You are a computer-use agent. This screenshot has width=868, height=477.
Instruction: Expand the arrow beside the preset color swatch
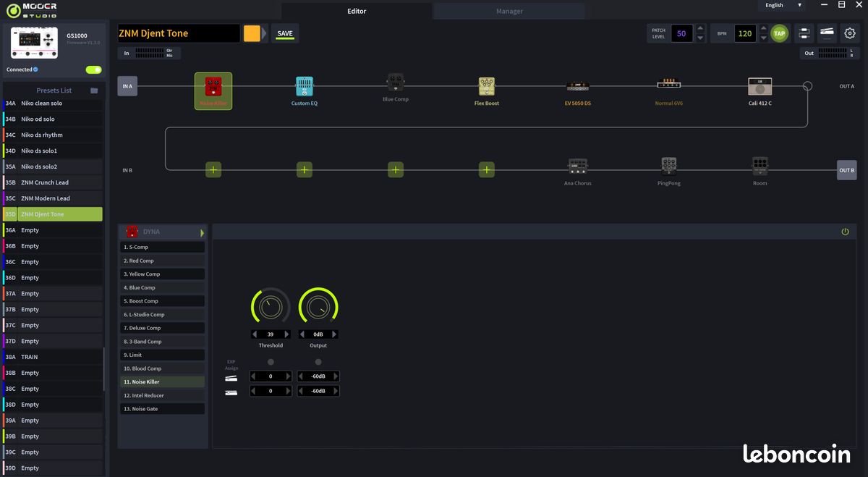(x=264, y=33)
